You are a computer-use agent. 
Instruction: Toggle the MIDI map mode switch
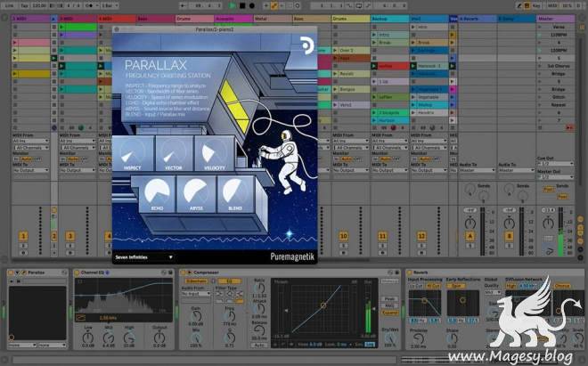(552, 5)
